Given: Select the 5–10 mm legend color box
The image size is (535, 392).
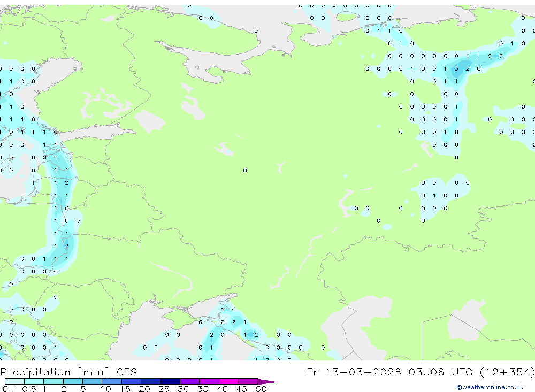Looking at the screenshot, I should 92,381.
